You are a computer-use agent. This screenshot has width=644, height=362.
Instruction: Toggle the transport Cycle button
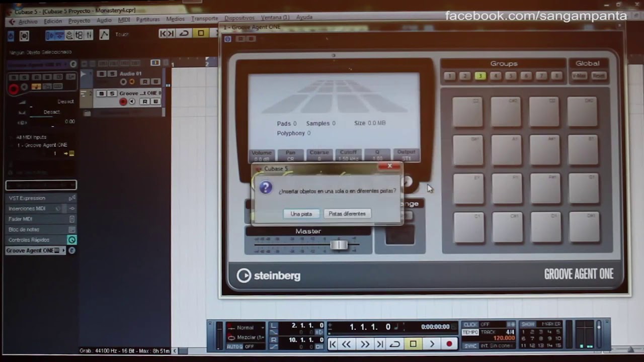point(395,344)
